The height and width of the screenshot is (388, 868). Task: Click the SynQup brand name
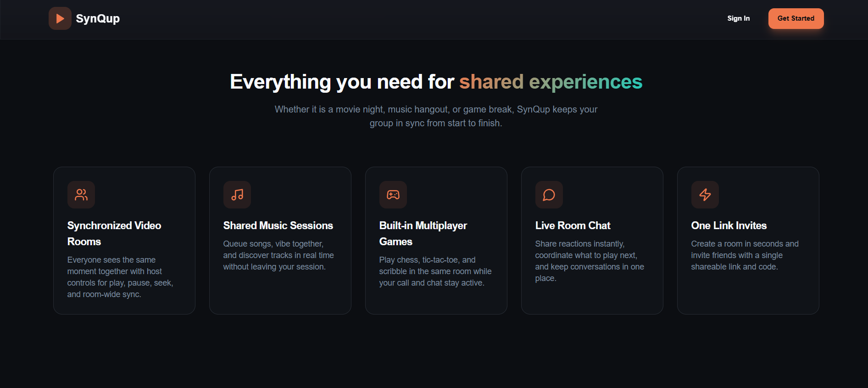click(x=98, y=18)
